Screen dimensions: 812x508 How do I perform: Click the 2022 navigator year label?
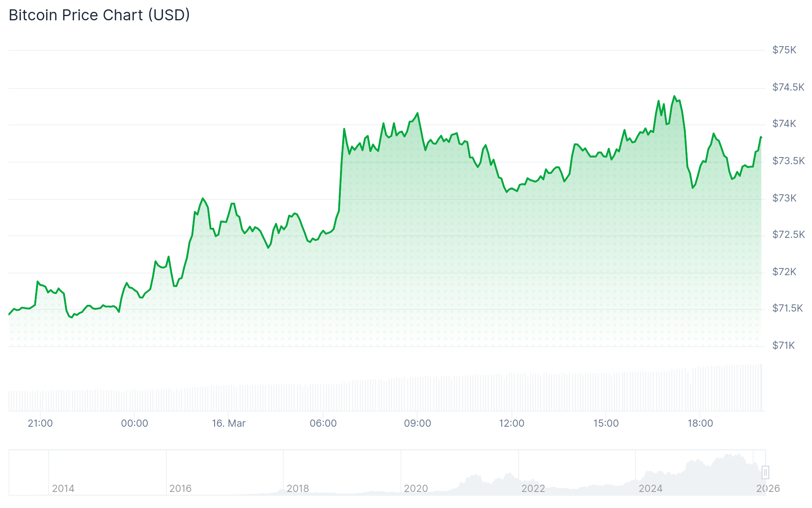[x=533, y=489]
